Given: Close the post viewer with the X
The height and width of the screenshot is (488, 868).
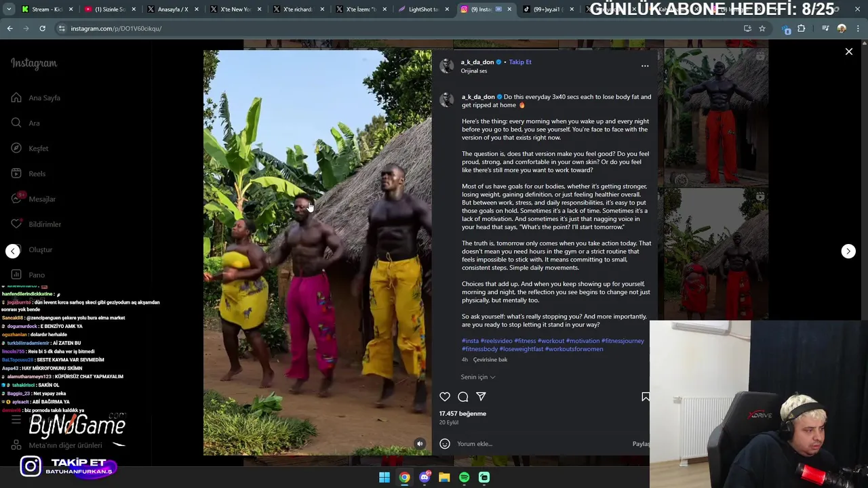Looking at the screenshot, I should coord(848,52).
